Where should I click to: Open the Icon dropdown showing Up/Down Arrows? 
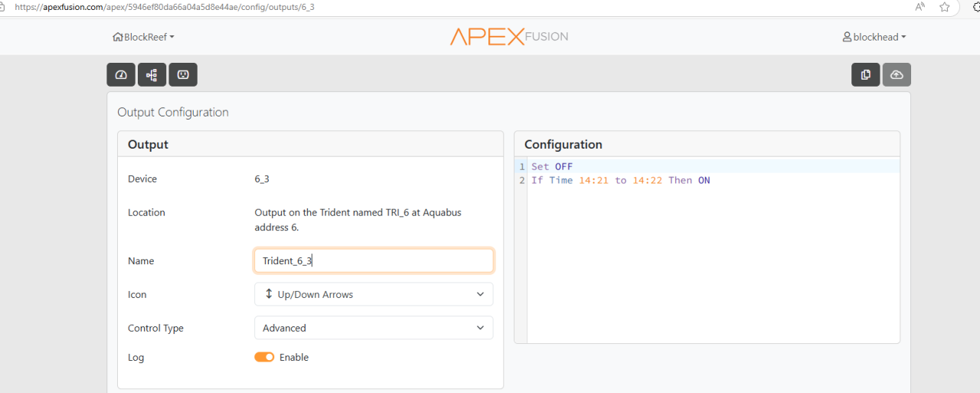374,294
